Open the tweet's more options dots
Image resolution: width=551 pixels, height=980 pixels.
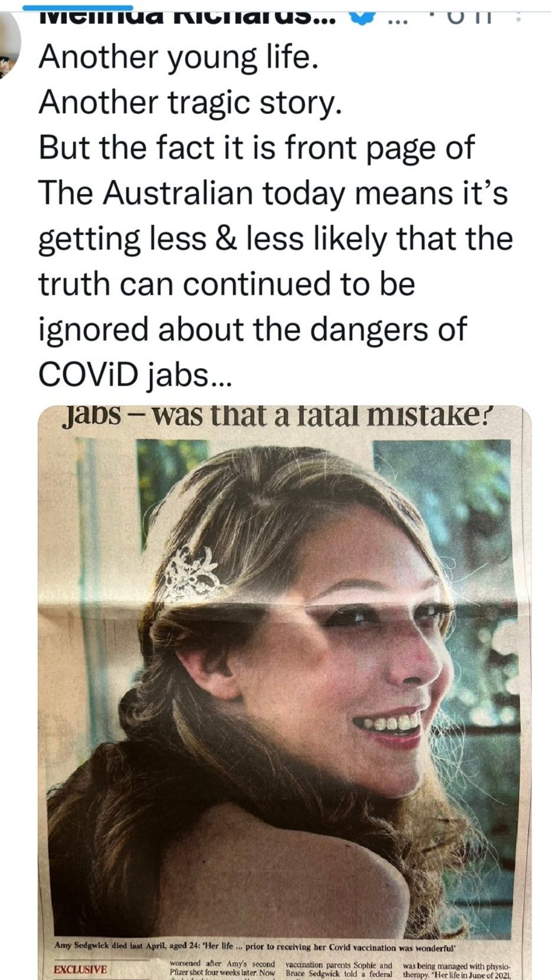(519, 18)
